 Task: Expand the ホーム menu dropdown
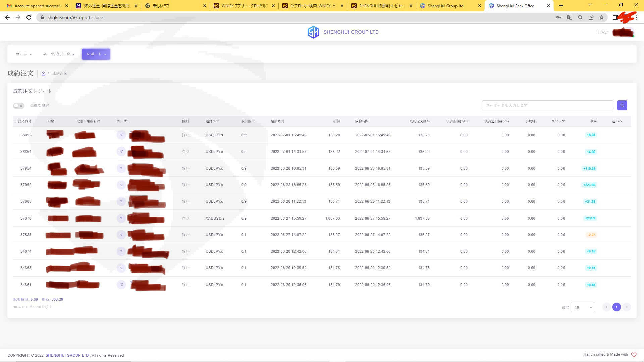(x=24, y=54)
